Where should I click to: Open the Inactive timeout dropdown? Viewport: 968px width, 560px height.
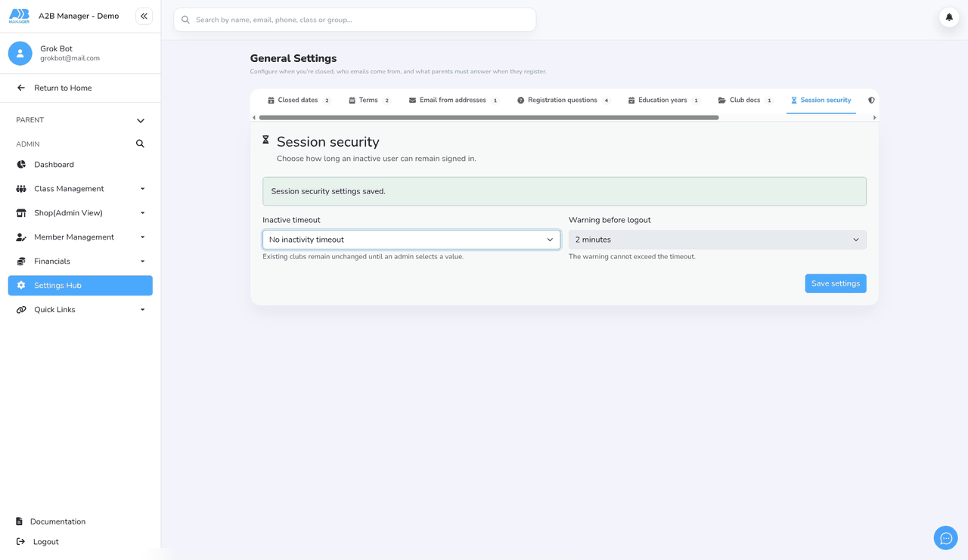click(x=411, y=240)
